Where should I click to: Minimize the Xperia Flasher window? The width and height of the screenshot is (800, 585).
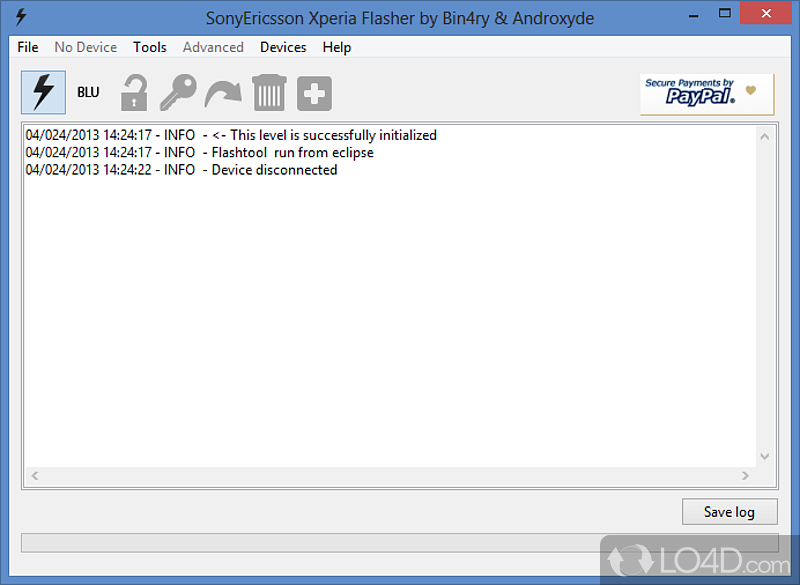(x=693, y=14)
